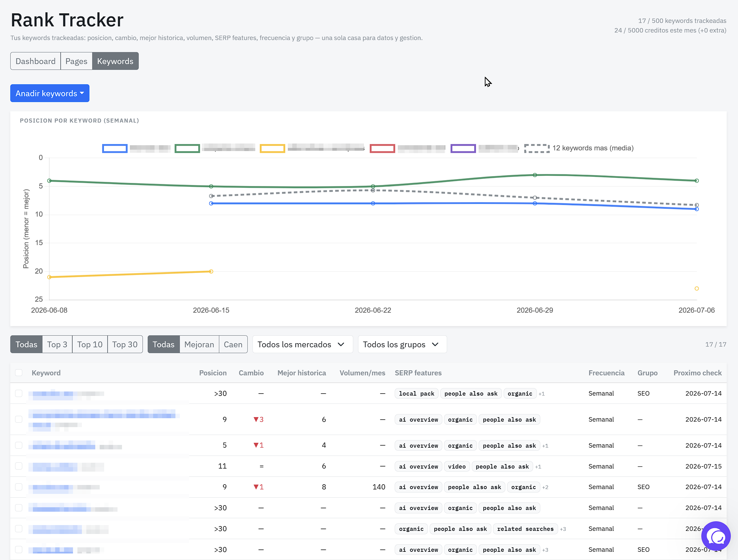Click '17 / 500 keywords trackeadas' text
Screen dimensions: 738x560
(682, 21)
